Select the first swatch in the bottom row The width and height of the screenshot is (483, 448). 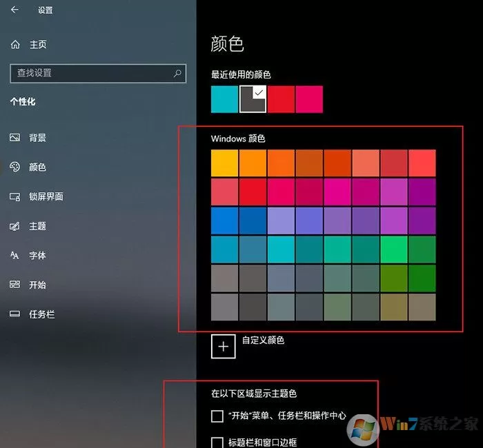pos(224,307)
